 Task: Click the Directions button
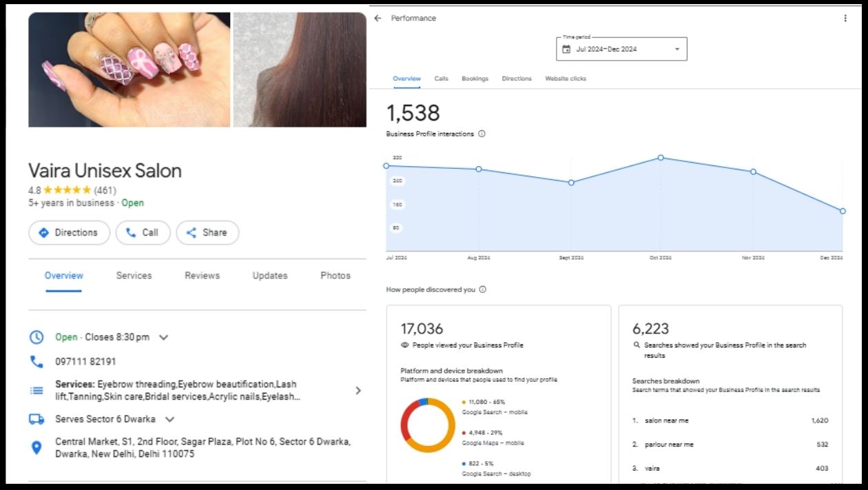click(x=69, y=233)
